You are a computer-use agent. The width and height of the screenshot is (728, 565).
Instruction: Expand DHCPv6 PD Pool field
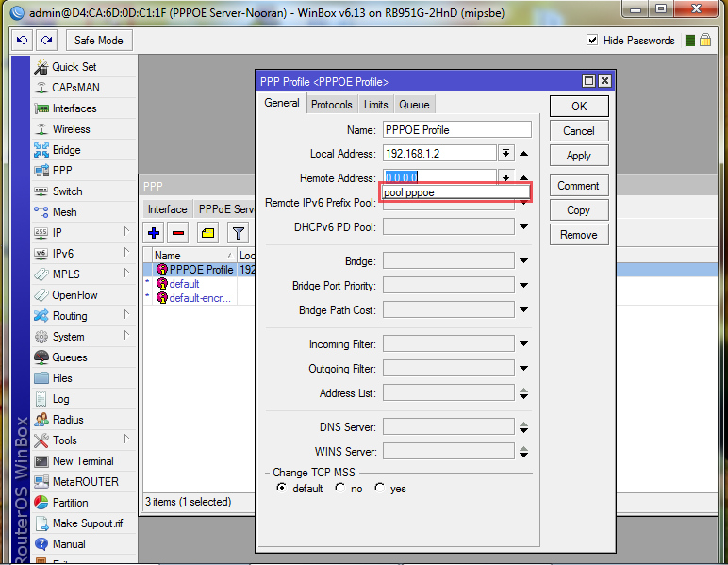(x=523, y=227)
